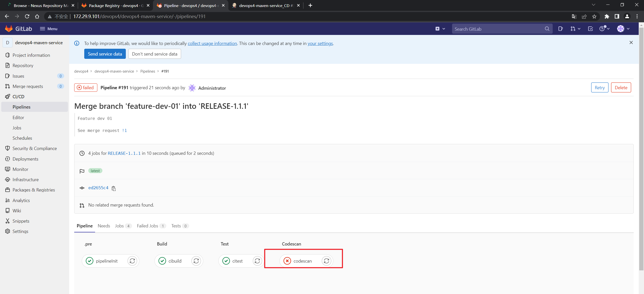Copy commit SHA ed2655c4
Image resolution: width=644 pixels, height=294 pixels.
[114, 188]
